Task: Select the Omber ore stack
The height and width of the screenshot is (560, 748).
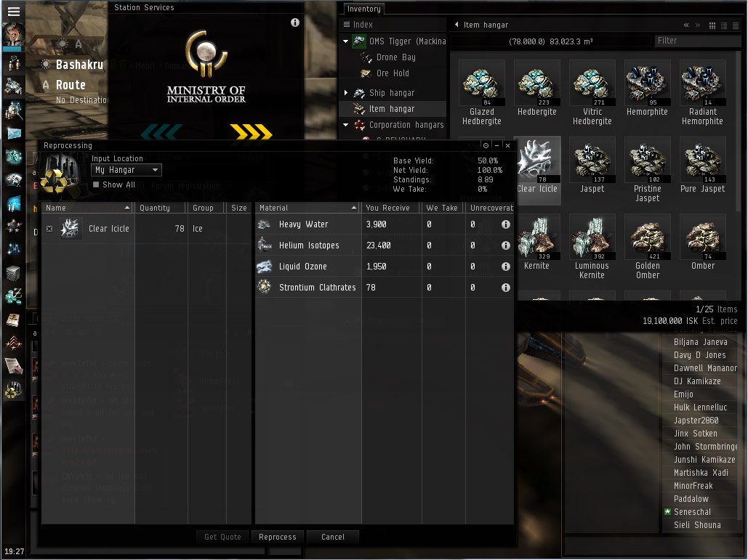Action: point(703,242)
